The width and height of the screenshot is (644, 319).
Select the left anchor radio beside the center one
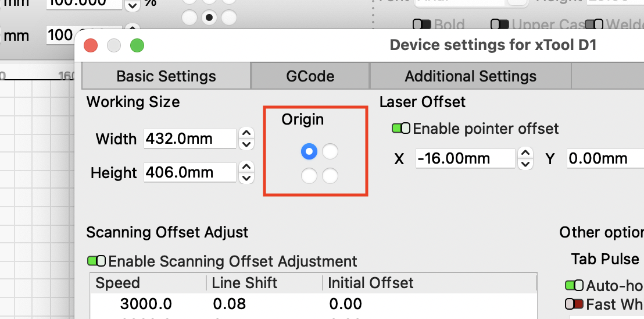tap(189, 17)
